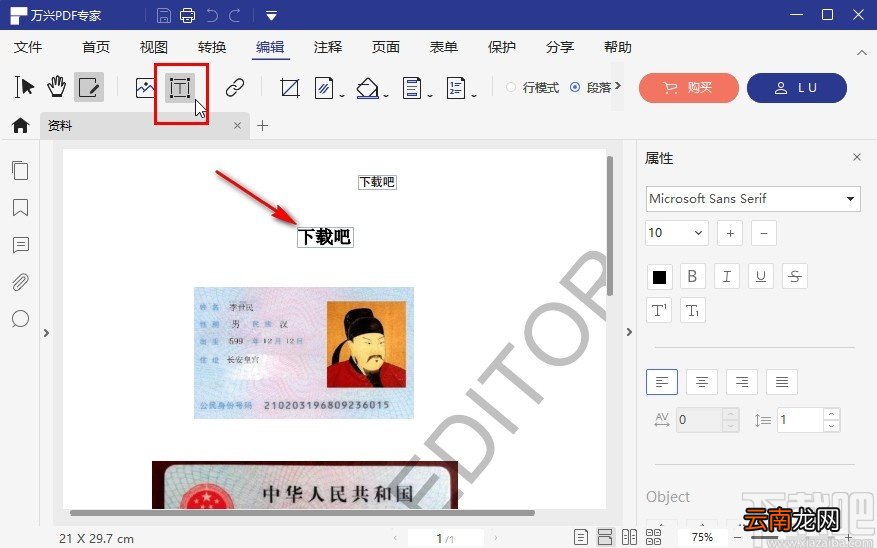
Task: Click the redo arrow in title bar
Action: [235, 15]
